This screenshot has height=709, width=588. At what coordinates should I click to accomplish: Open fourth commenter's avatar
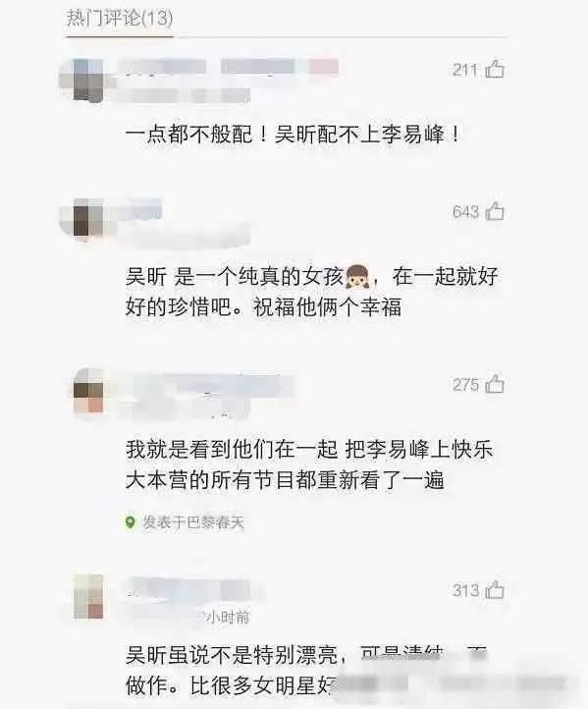click(88, 597)
